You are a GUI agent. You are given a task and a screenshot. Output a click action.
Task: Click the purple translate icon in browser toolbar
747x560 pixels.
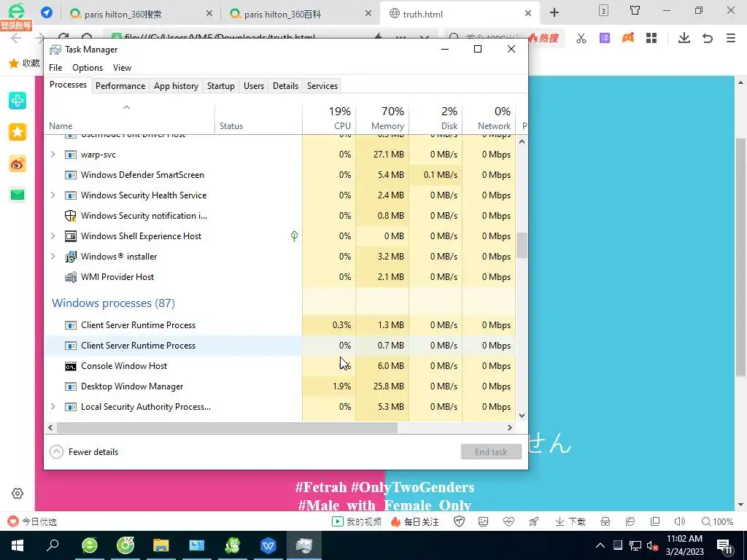605,38
